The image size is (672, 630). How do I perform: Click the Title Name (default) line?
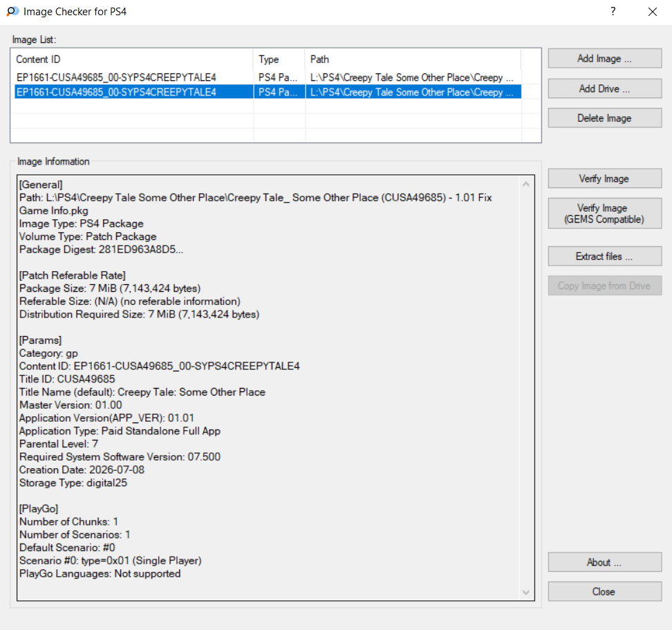(x=142, y=392)
